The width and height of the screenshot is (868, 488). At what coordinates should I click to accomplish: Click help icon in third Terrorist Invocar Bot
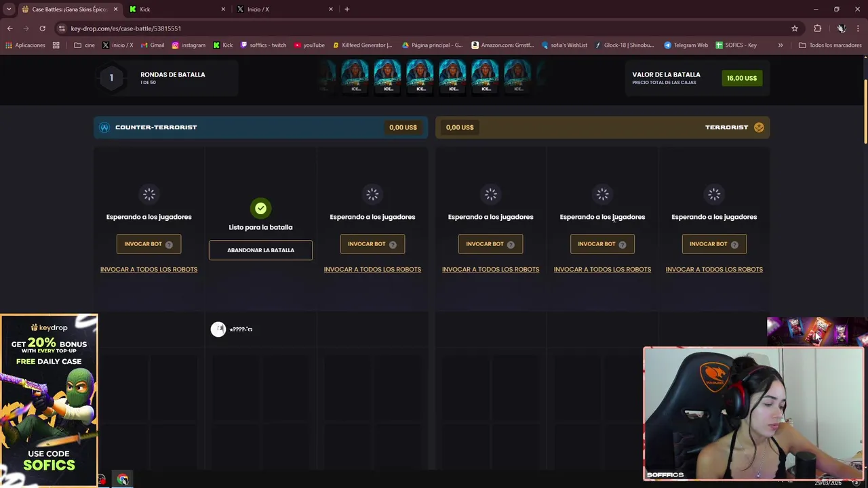[x=734, y=245]
